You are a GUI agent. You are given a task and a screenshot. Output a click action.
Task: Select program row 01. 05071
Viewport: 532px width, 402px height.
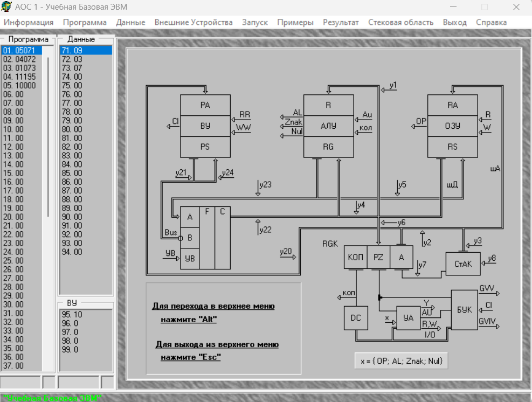(22, 51)
